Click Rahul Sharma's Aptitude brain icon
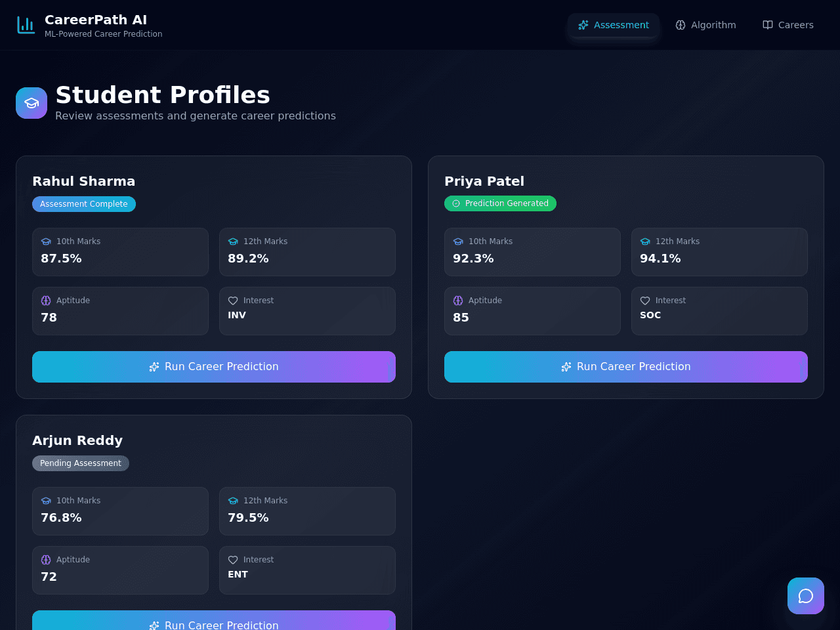 [46, 301]
